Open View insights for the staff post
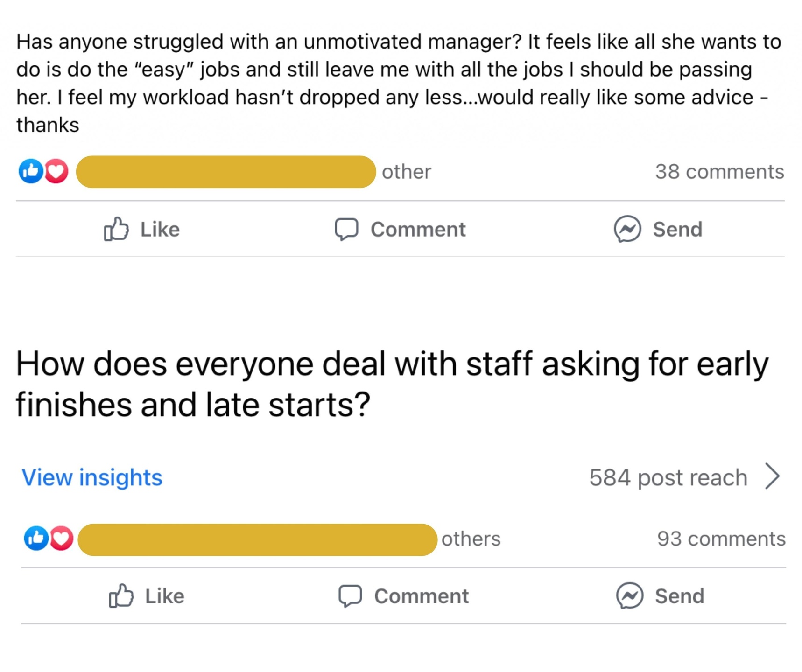 [92, 477]
